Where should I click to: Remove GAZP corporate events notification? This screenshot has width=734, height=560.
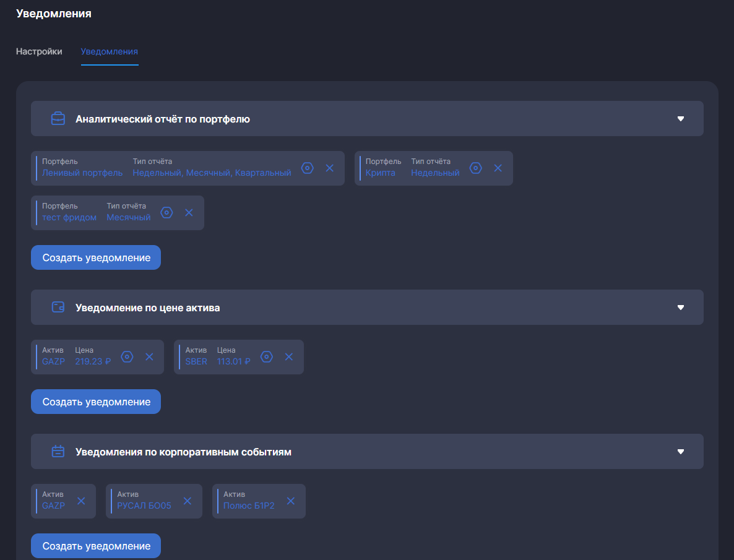coord(81,501)
